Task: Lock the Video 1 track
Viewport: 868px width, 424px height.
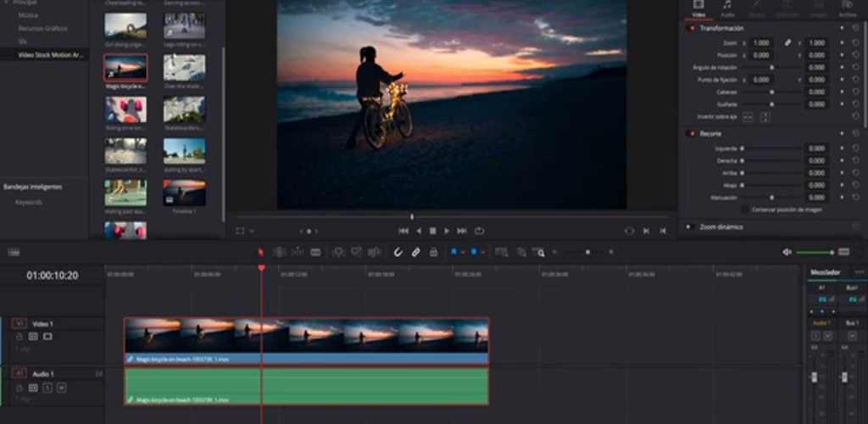Action: click(x=19, y=337)
